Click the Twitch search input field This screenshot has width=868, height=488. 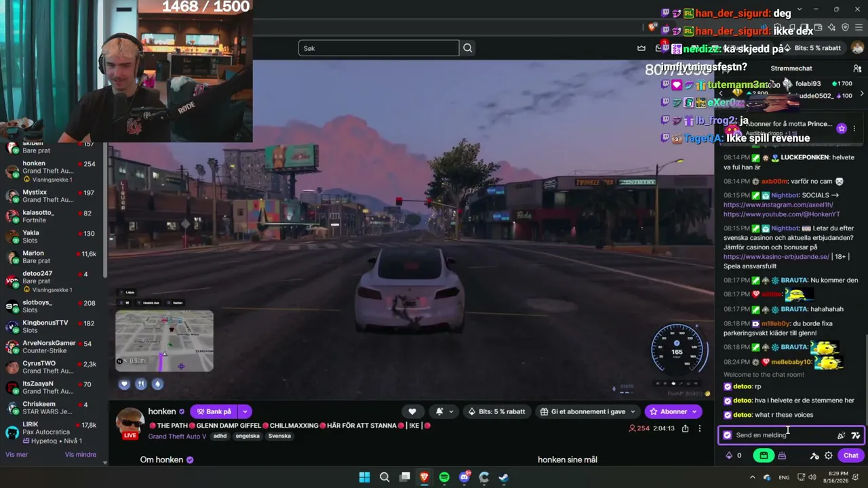pos(378,48)
